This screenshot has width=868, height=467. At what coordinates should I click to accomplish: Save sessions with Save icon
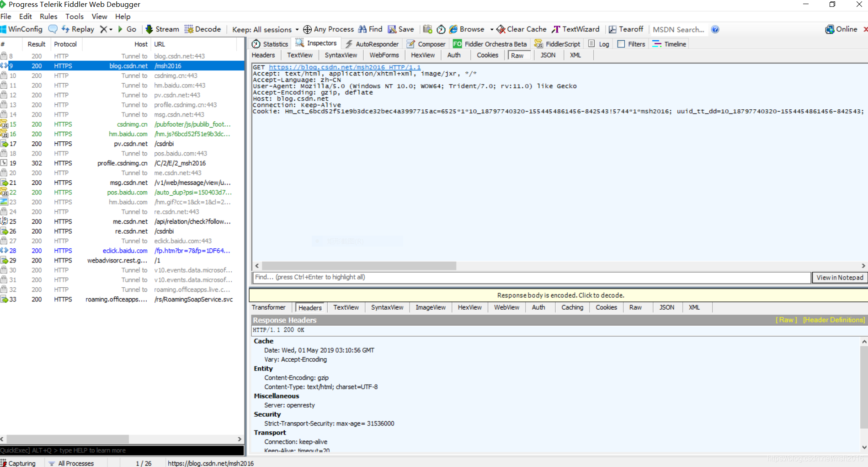[401, 29]
